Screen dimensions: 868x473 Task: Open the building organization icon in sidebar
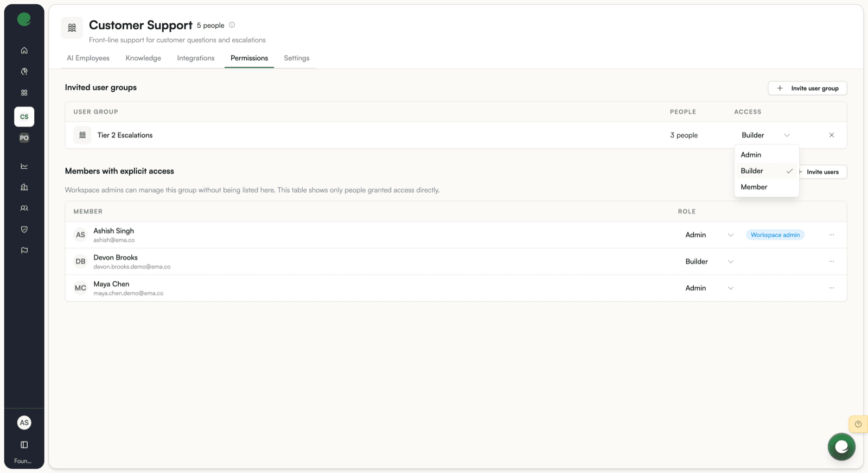tap(24, 187)
